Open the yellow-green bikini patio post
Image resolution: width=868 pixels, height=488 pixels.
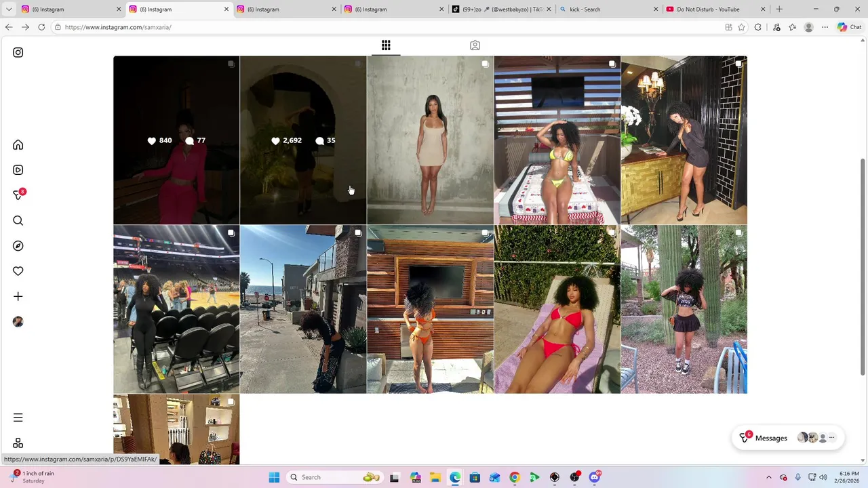(557, 140)
